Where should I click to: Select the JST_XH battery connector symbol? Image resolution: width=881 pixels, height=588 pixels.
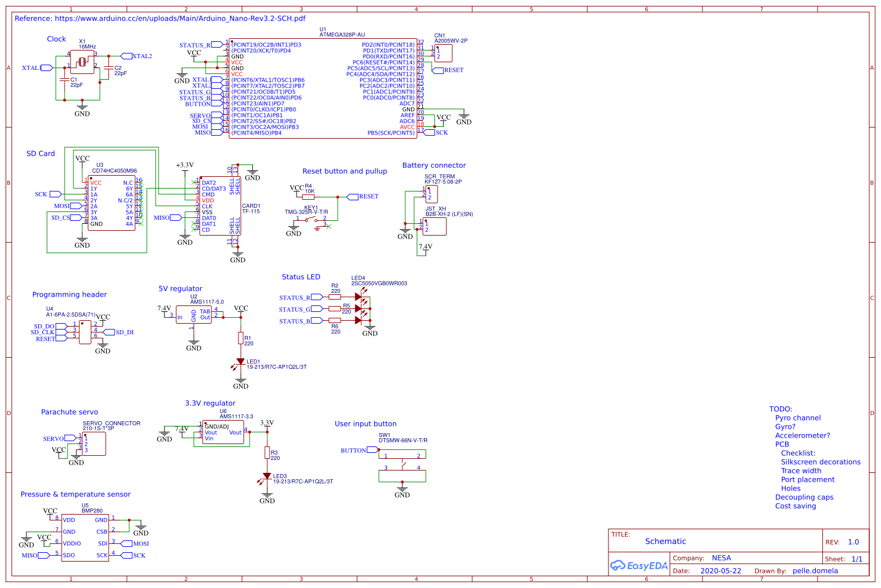pyautogui.click(x=435, y=227)
